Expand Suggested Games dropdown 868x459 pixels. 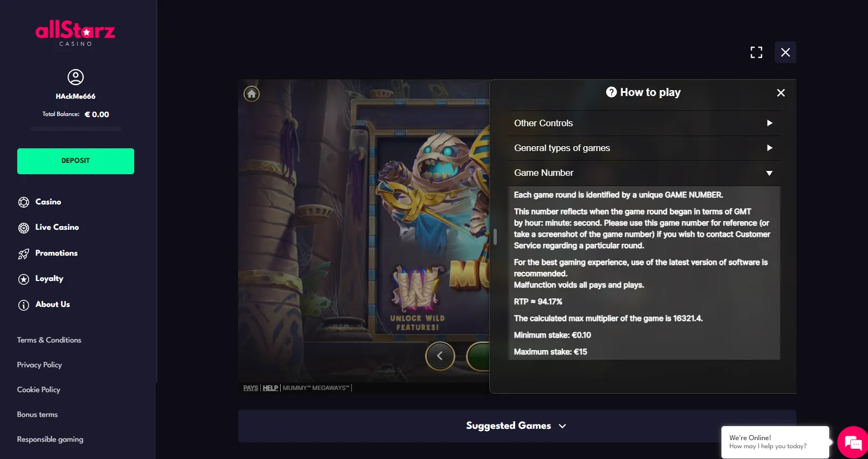click(517, 426)
